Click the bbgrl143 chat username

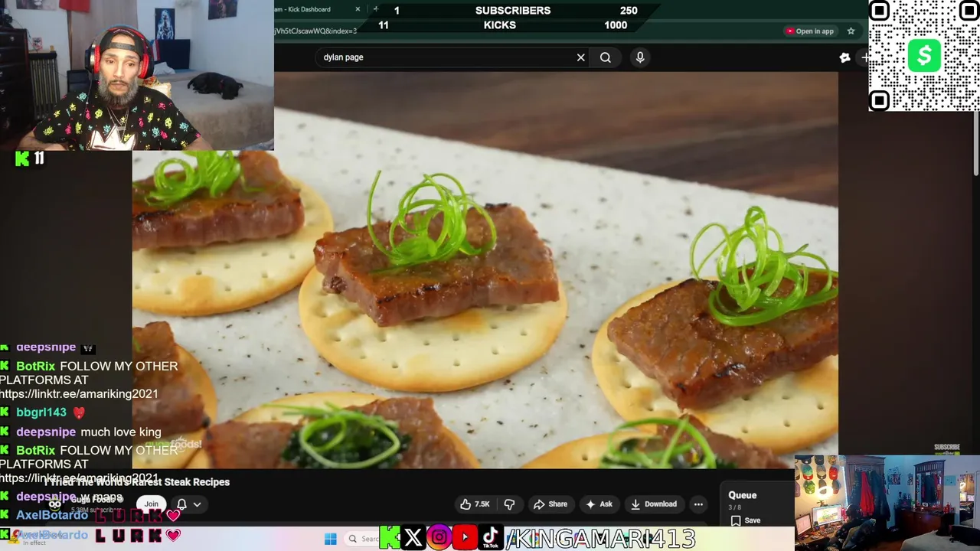41,412
